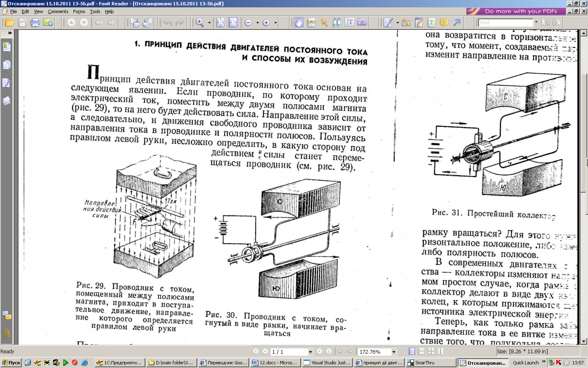Click the attach file paperclip icon

click(406, 22)
